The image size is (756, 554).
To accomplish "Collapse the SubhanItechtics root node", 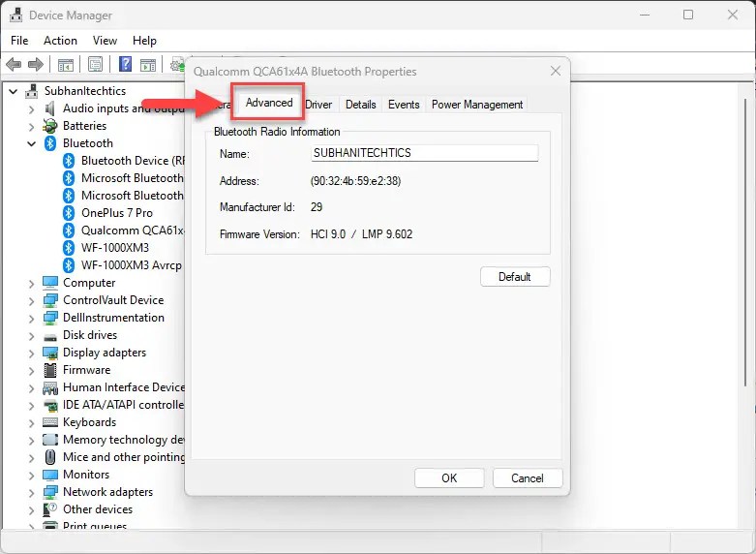I will (14, 91).
